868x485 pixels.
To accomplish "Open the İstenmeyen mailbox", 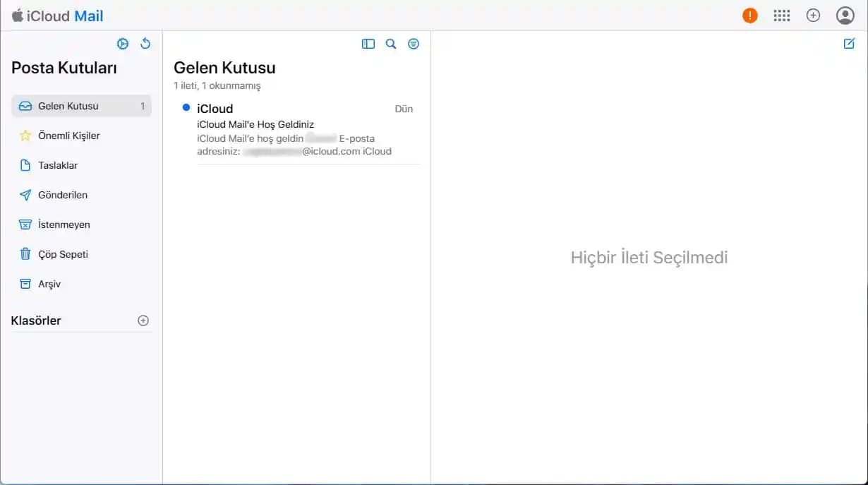I will (x=64, y=224).
